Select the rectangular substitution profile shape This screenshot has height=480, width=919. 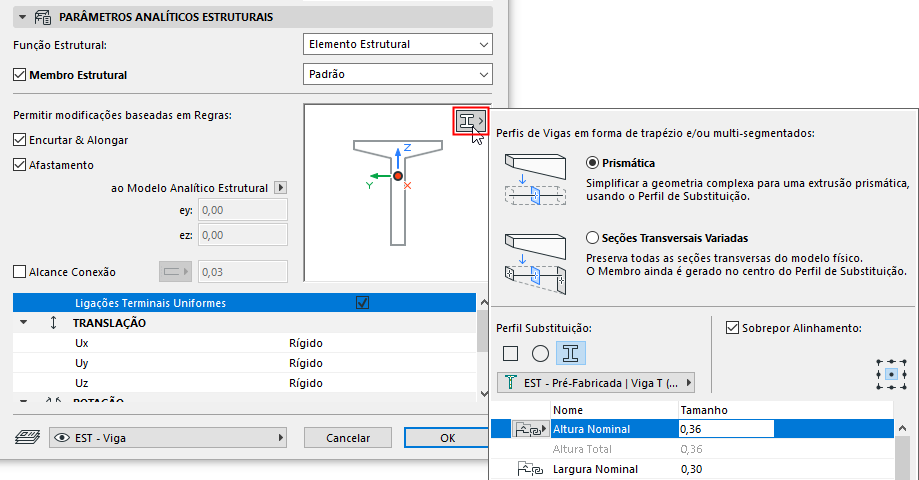pyautogui.click(x=510, y=353)
